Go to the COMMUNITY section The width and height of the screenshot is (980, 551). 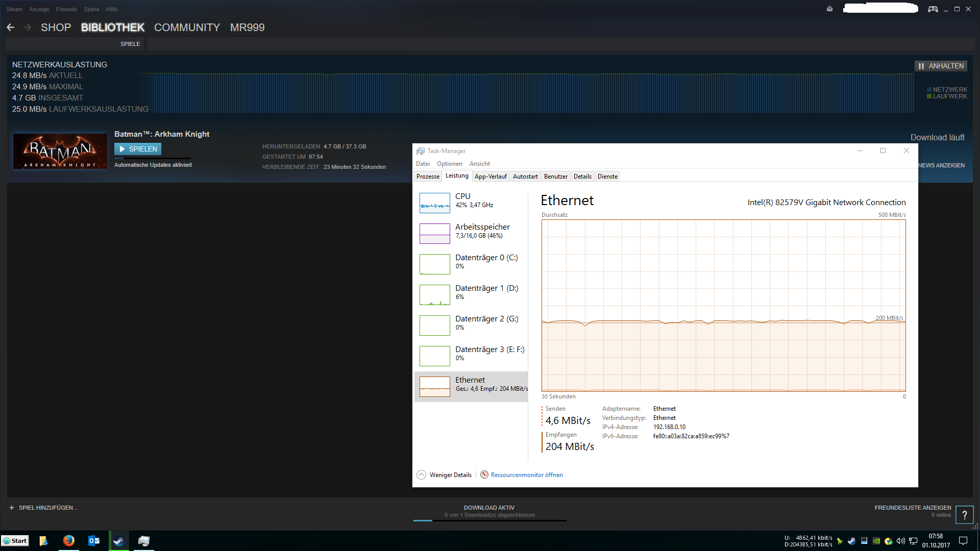coord(187,28)
